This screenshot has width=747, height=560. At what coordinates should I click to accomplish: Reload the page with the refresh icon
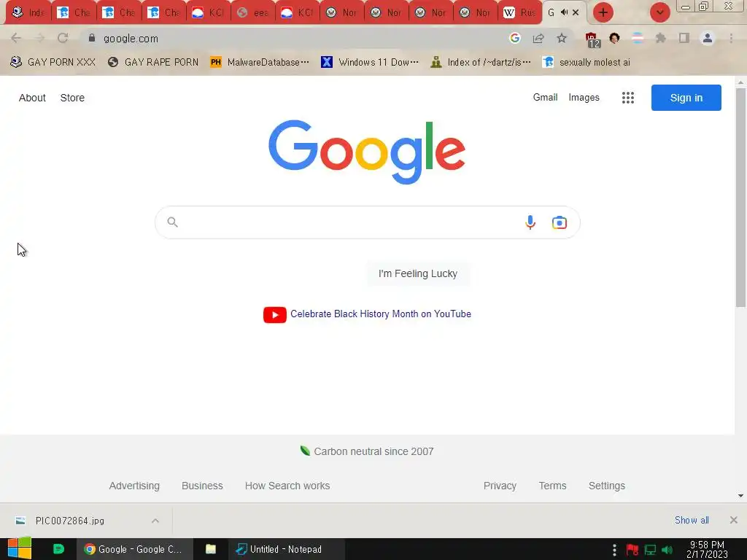[63, 39]
